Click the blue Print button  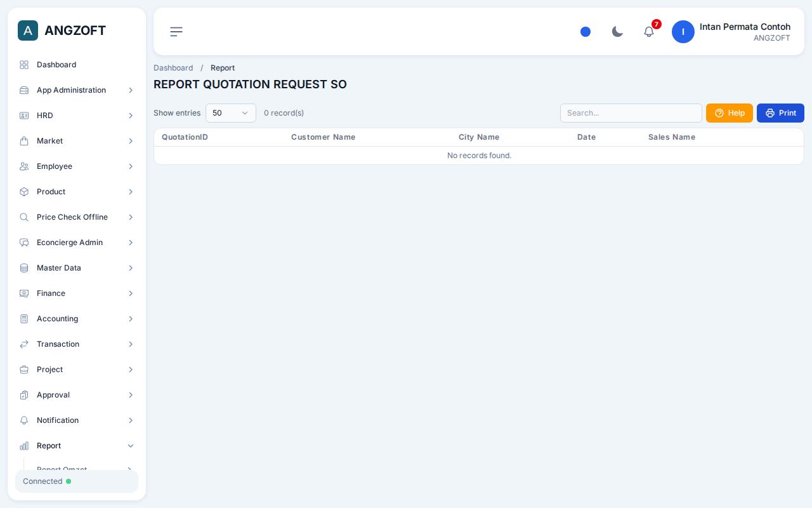tap(780, 113)
